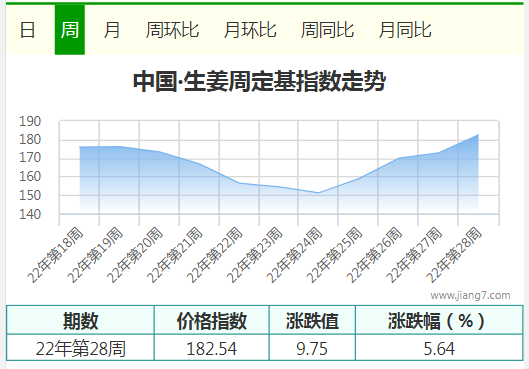The image size is (529, 369).
Task: Click the 22年第21周 axis label
Action: pos(175,255)
